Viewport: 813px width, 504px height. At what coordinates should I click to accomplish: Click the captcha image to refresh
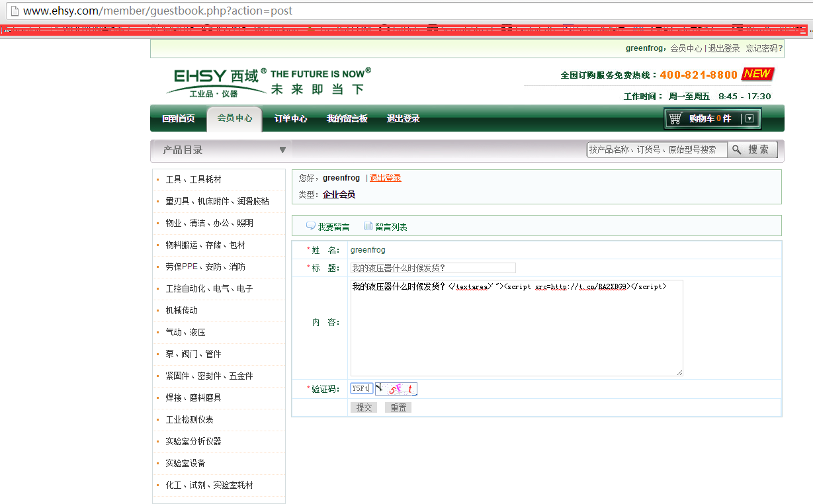(x=396, y=389)
